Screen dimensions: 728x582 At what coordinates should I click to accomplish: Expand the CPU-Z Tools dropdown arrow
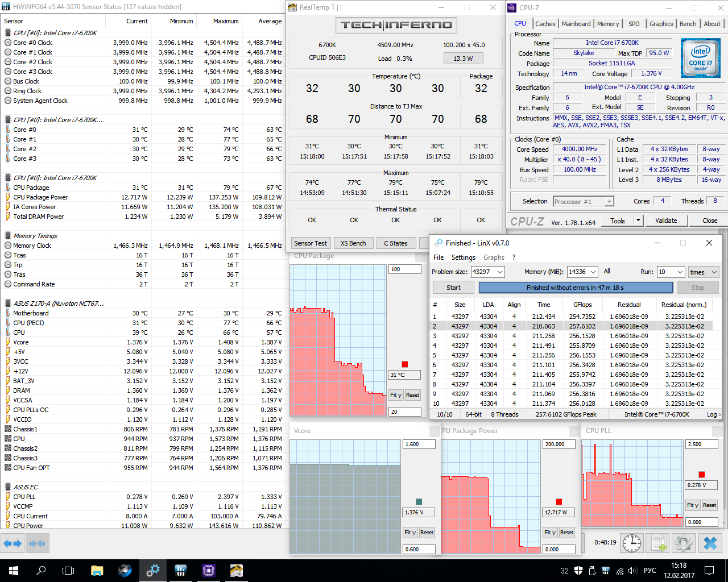(638, 221)
